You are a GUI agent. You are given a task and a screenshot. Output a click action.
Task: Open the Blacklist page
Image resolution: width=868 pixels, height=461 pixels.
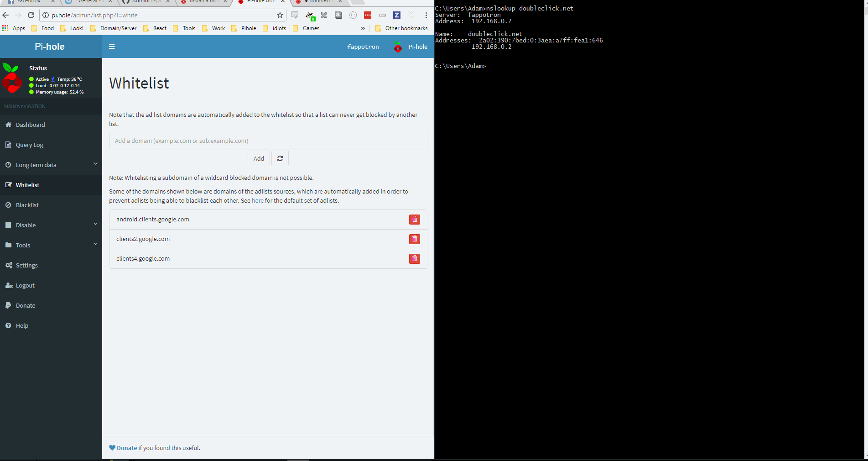coord(51,205)
